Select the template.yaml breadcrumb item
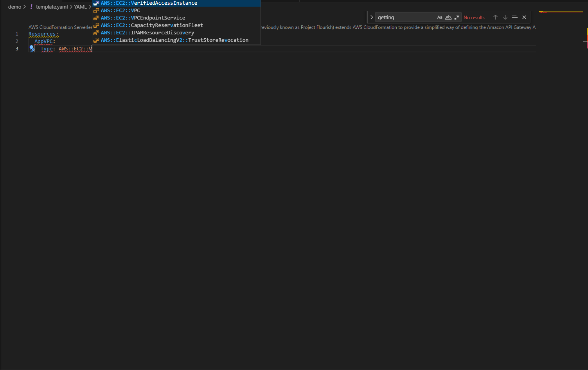 (x=52, y=7)
